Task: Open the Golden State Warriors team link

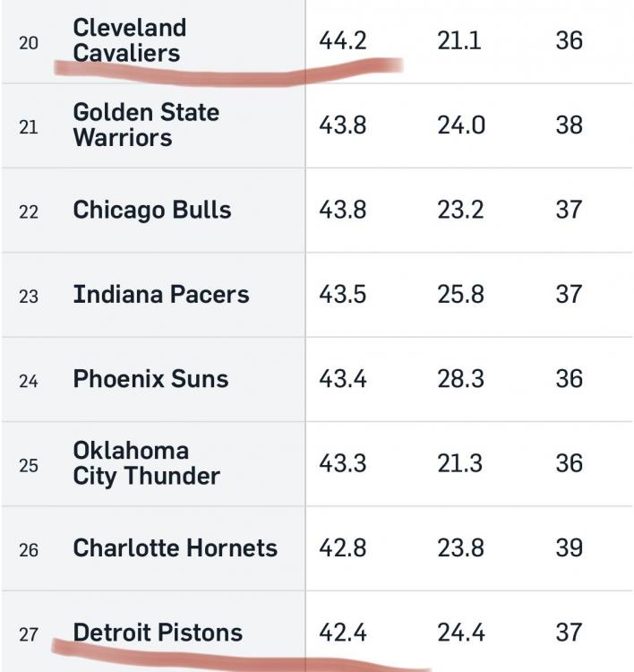Action: pos(146,125)
